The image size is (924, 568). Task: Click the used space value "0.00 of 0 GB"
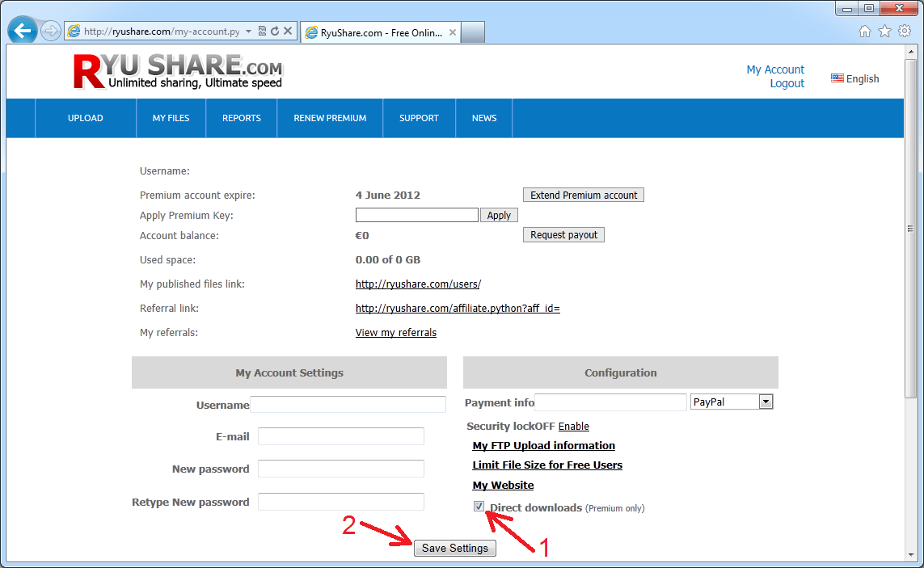pos(388,260)
